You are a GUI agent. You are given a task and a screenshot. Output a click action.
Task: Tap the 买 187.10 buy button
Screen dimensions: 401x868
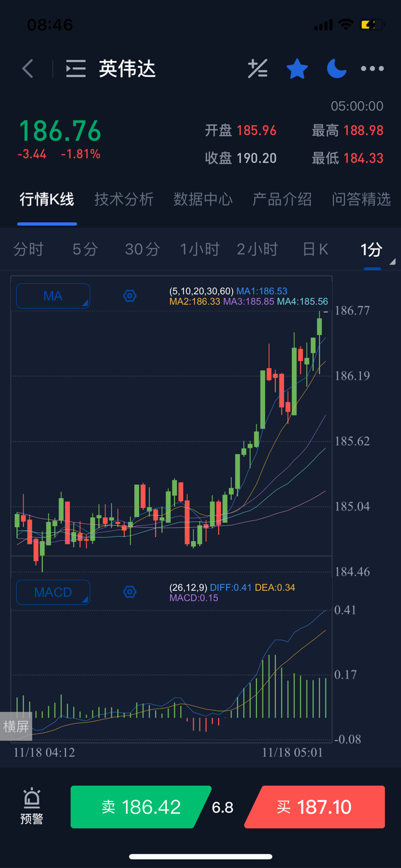pos(314,807)
